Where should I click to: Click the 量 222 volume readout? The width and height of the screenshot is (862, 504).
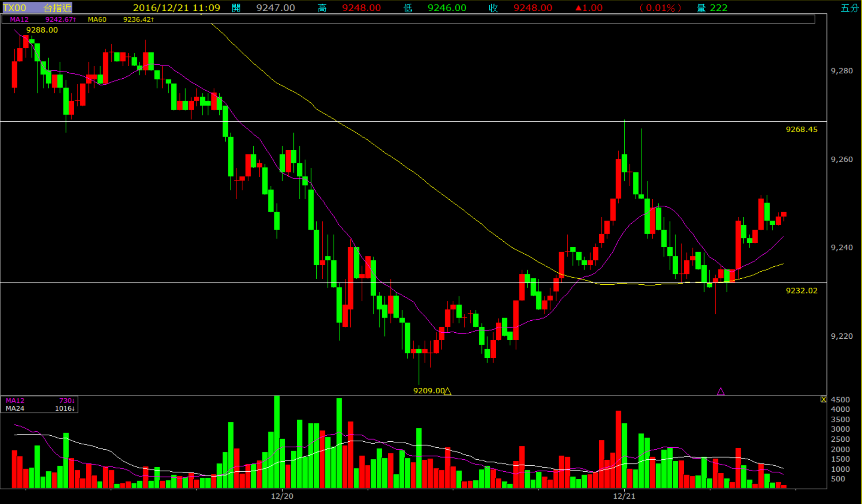point(712,8)
